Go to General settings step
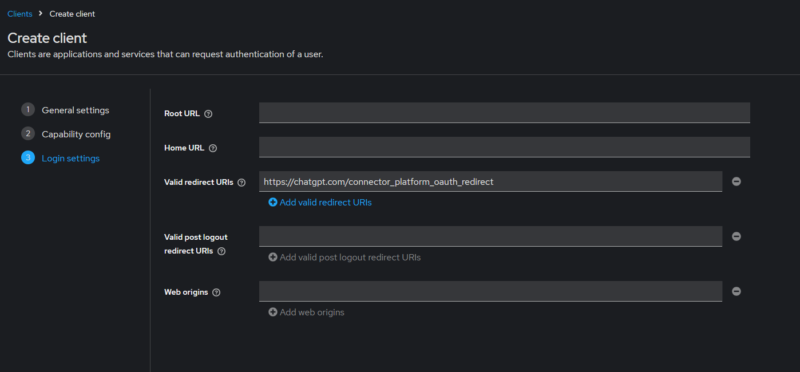The width and height of the screenshot is (800, 372). click(75, 110)
